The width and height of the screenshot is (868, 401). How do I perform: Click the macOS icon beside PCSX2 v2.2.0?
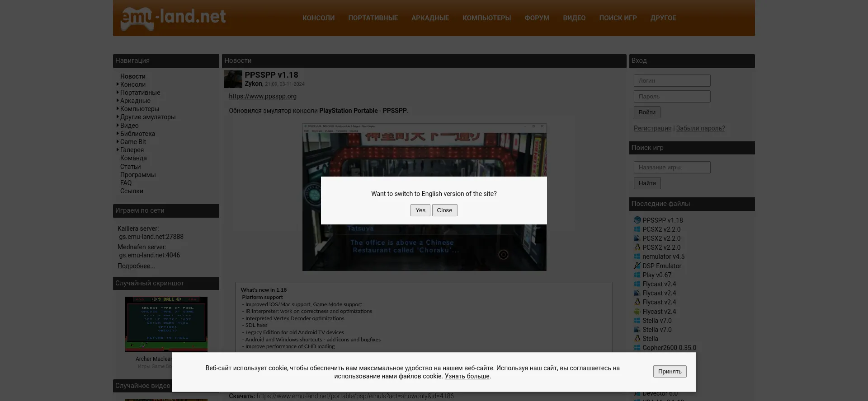[x=637, y=238]
